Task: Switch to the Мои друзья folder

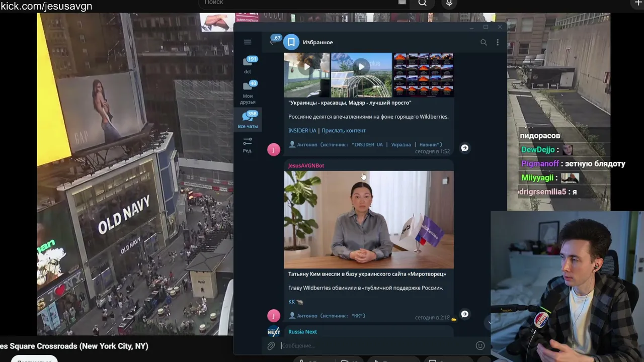Action: [248, 92]
